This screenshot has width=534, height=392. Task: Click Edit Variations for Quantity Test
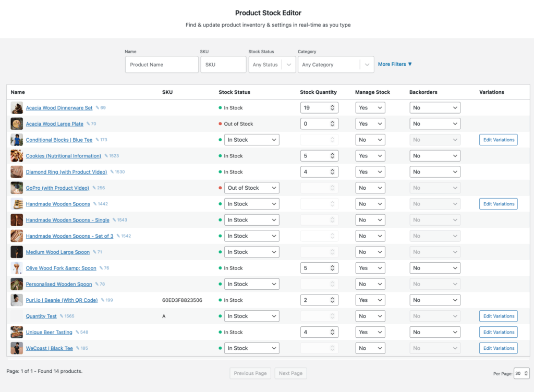point(498,316)
